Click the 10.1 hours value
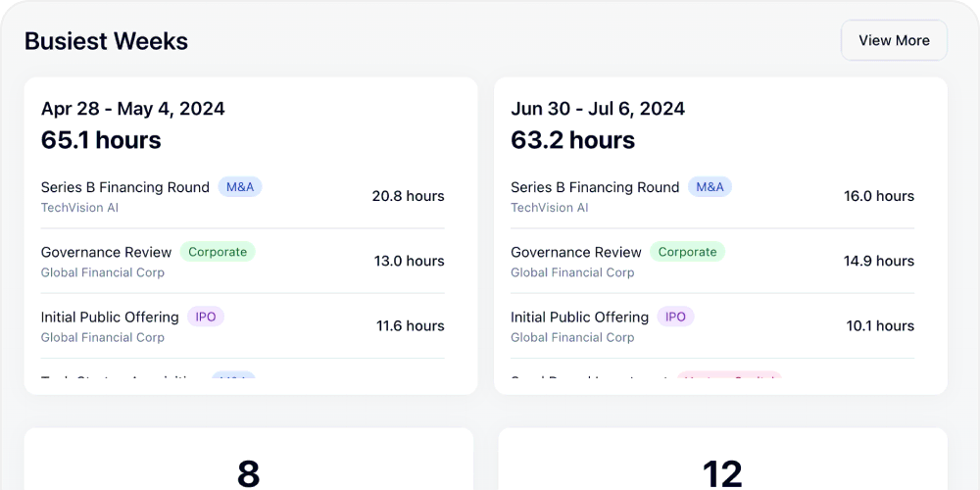 [x=880, y=326]
